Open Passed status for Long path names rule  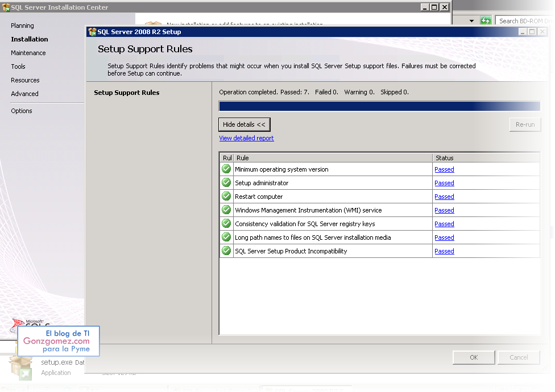tap(444, 237)
